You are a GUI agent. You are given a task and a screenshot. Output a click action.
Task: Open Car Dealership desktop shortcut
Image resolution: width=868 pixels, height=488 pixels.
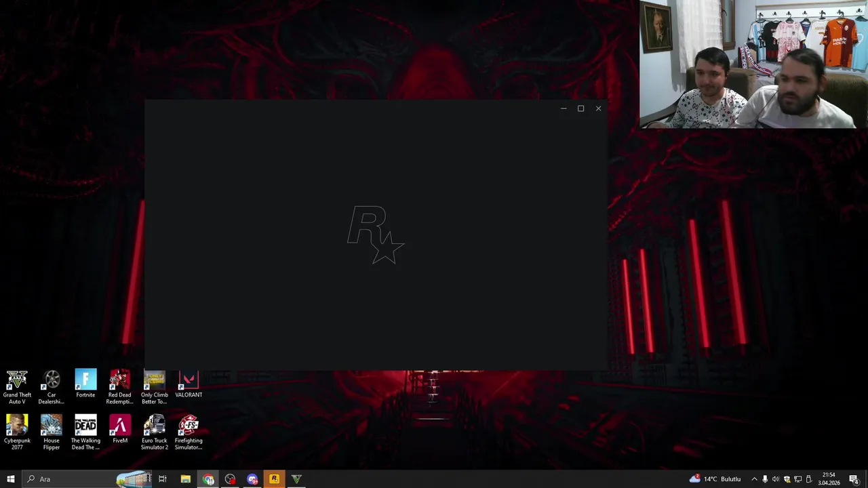coord(52,387)
